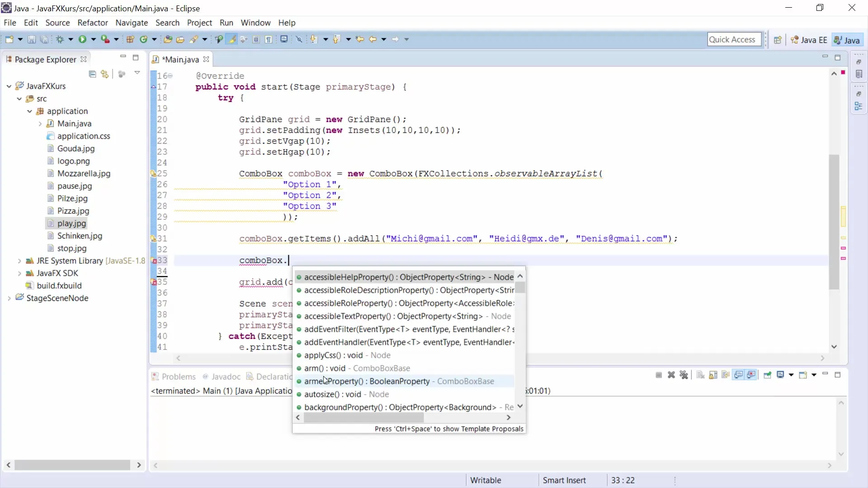Click the Open Task folder icon
Viewport: 868px width, 488px height.
[180, 39]
